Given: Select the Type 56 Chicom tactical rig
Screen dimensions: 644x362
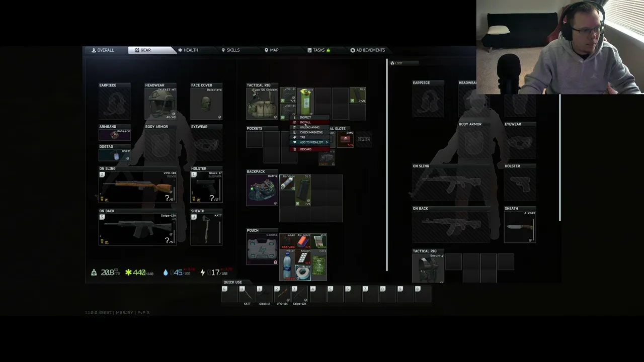Looking at the screenshot, I should (262, 104).
